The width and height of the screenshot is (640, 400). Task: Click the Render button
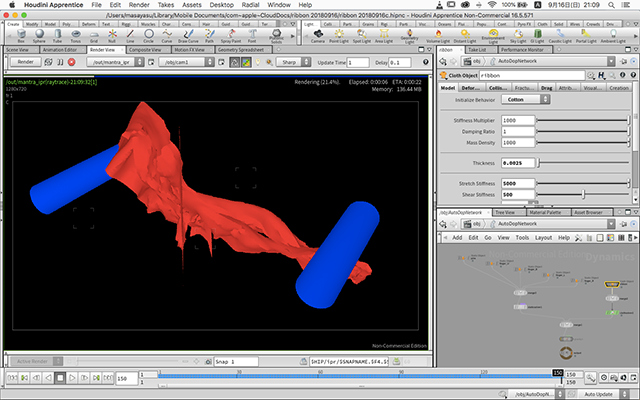pyautogui.click(x=27, y=61)
